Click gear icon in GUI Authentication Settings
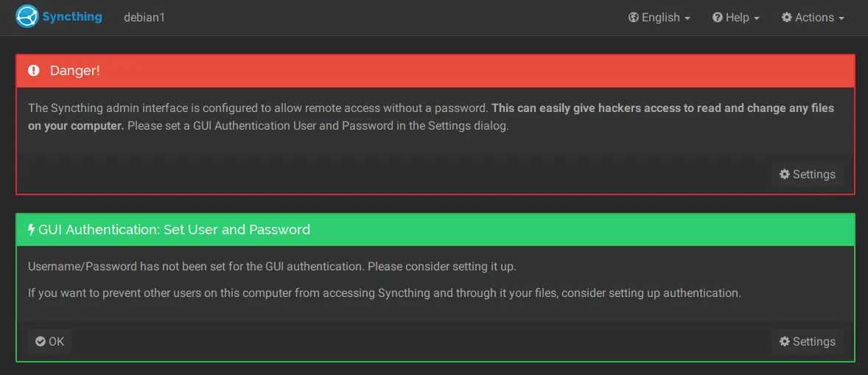The image size is (868, 375). click(785, 341)
